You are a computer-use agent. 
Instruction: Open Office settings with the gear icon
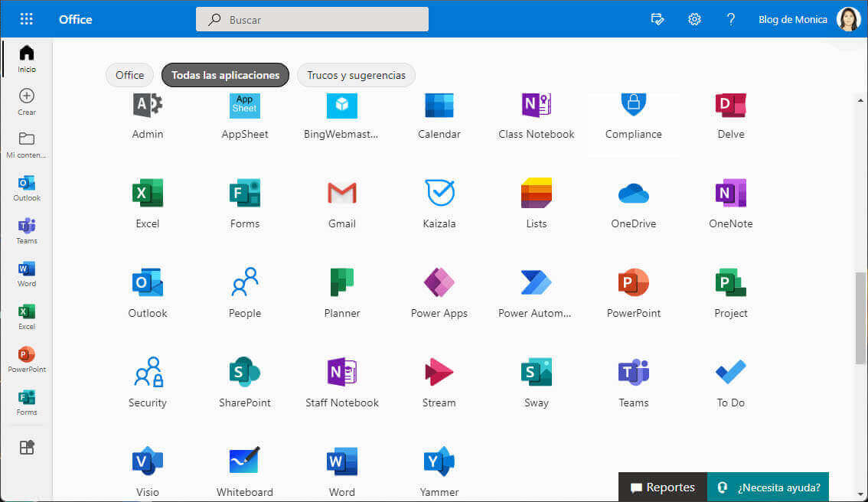694,19
